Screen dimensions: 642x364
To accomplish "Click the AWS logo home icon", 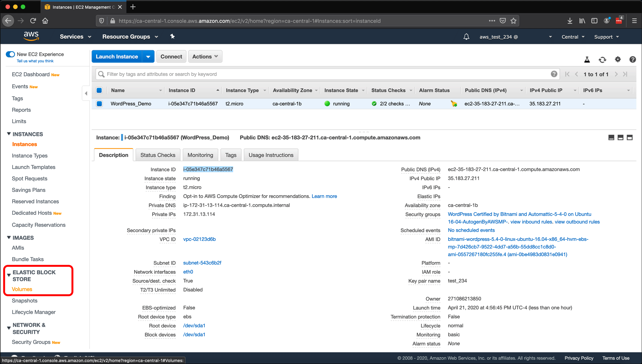I will (x=31, y=36).
